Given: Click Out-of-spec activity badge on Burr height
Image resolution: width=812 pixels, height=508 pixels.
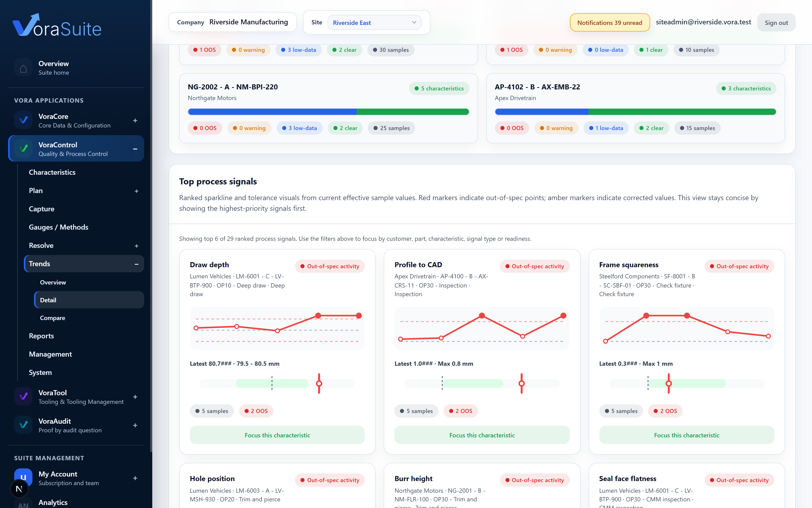Looking at the screenshot, I should pyautogui.click(x=534, y=480).
